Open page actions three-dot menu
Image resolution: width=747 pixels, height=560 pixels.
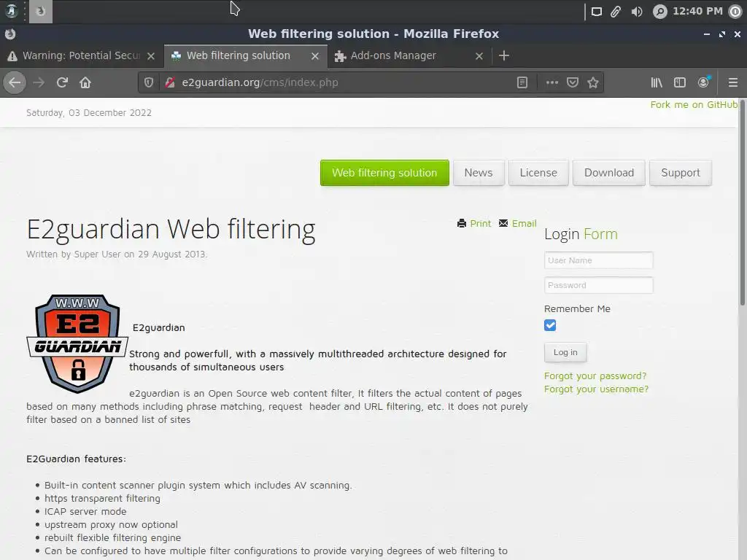coord(551,82)
